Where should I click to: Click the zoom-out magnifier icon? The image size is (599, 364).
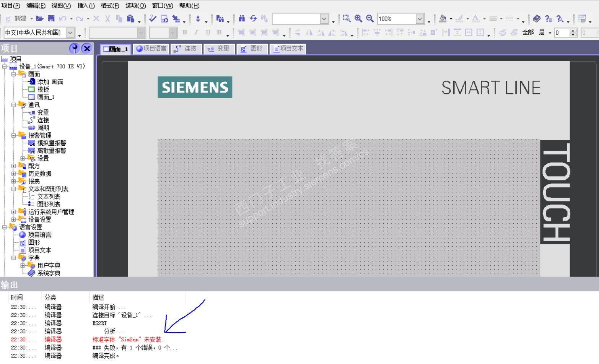click(369, 18)
